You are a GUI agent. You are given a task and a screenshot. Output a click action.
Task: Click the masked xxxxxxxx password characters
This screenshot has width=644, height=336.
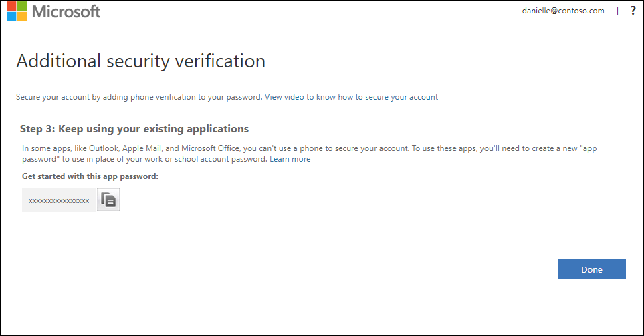coord(59,200)
